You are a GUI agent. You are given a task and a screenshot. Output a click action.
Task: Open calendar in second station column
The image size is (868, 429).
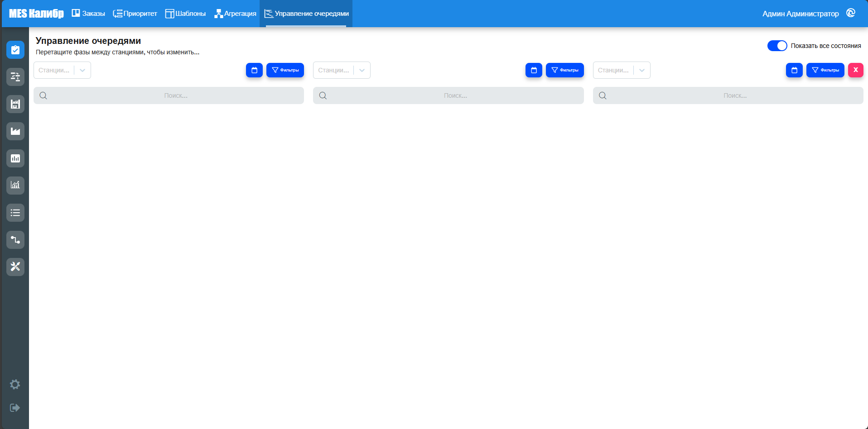tap(534, 70)
